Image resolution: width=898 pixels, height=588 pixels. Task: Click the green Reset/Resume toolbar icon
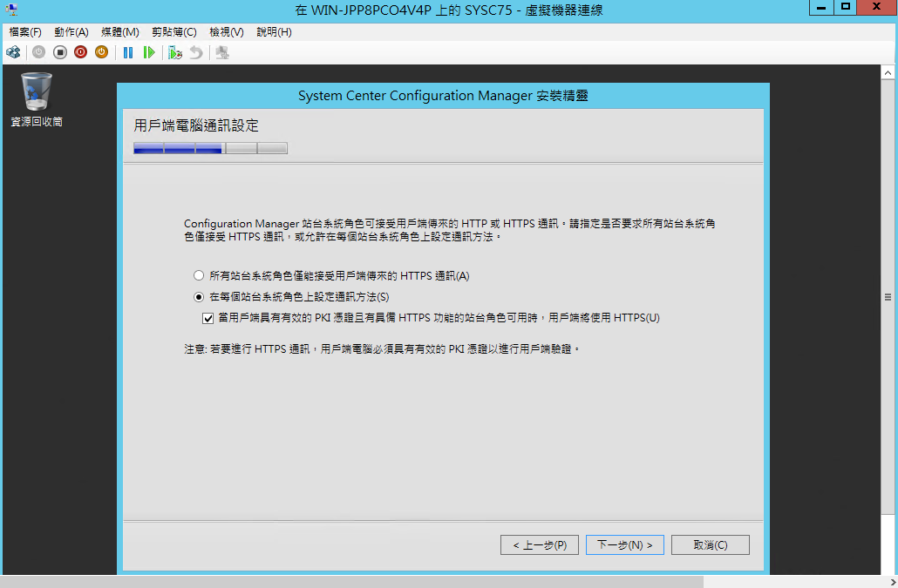point(149,52)
